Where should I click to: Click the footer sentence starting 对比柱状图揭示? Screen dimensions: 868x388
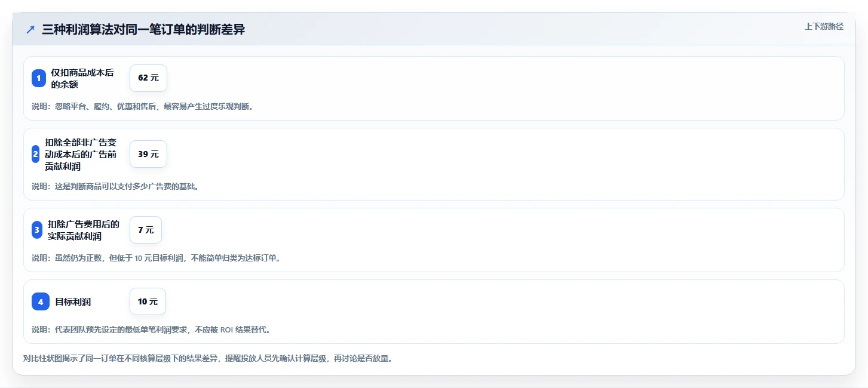point(207,359)
